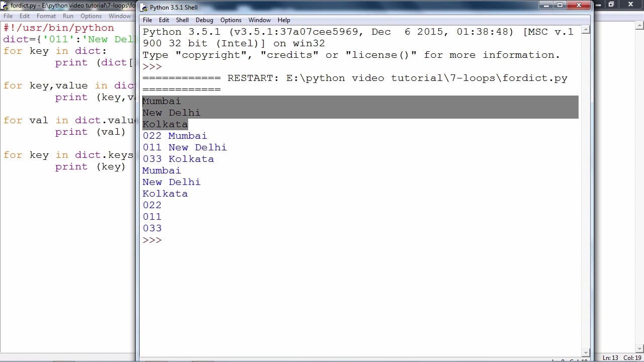644x362 pixels.
Task: Click the Python 3.5.1 version banner line
Action: (358, 32)
